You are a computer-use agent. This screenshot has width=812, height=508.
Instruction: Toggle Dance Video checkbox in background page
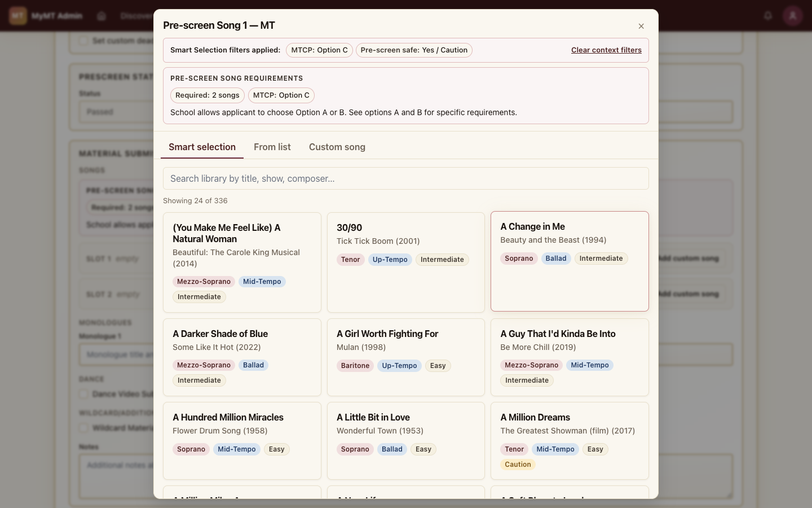point(83,394)
